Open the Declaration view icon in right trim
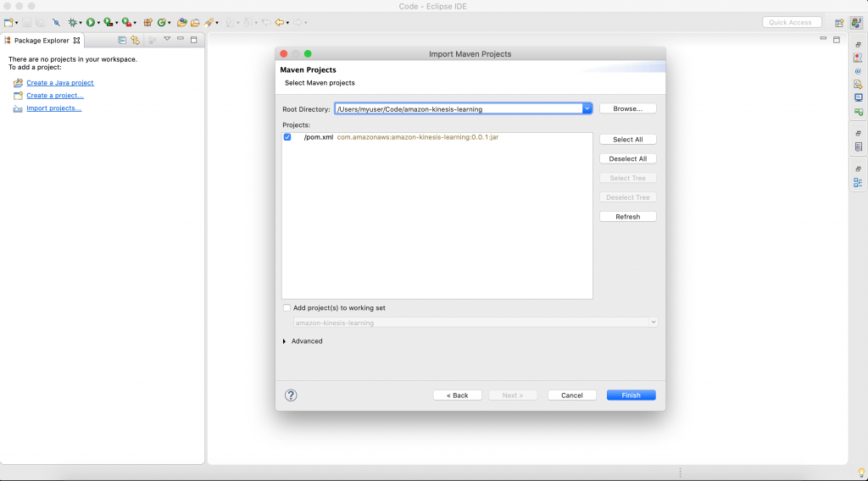The width and height of the screenshot is (868, 481). coord(858,85)
